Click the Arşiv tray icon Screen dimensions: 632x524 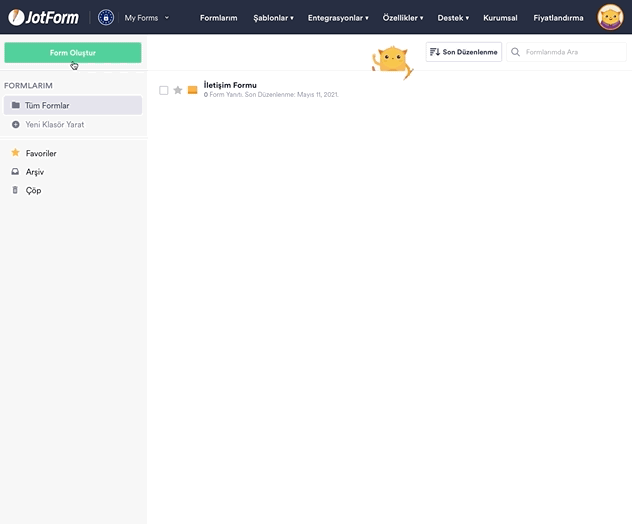[x=15, y=172]
